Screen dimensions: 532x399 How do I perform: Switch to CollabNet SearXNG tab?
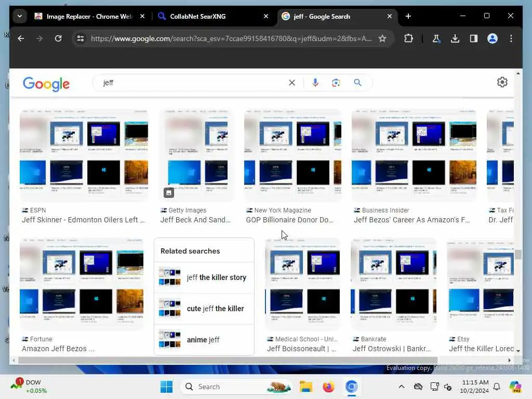[197, 16]
